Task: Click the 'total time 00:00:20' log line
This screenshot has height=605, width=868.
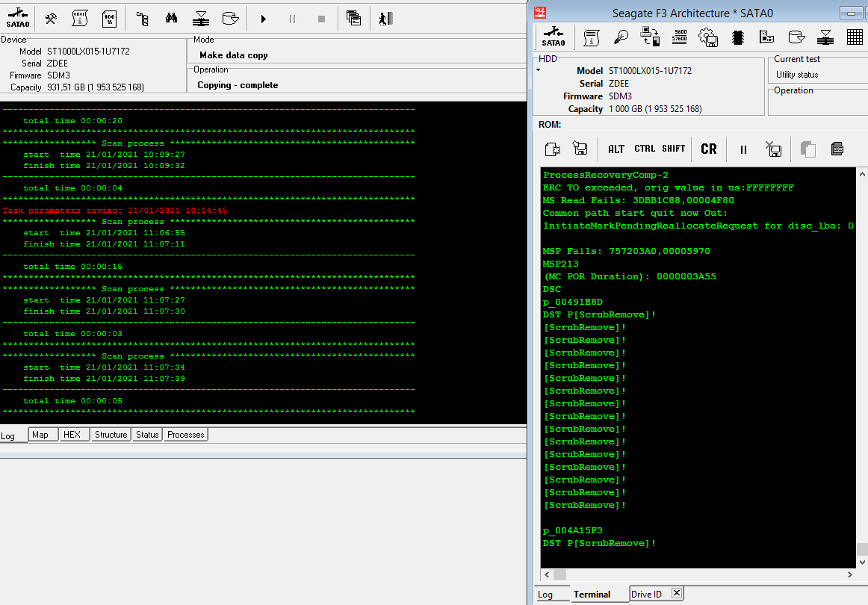Action: coord(72,121)
